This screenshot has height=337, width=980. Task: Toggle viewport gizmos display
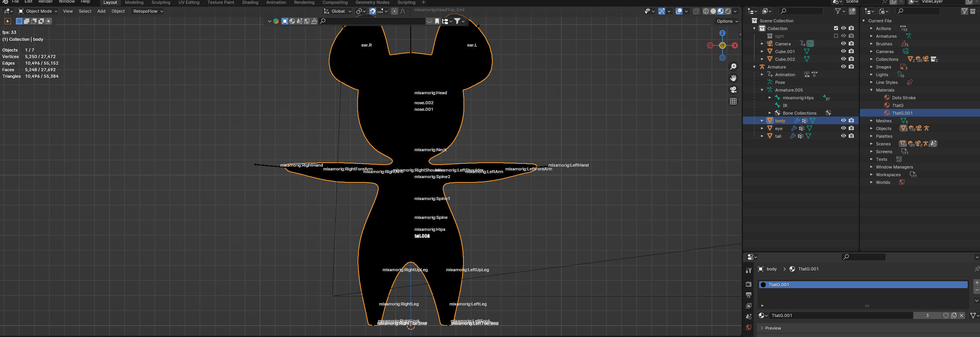coord(661,11)
